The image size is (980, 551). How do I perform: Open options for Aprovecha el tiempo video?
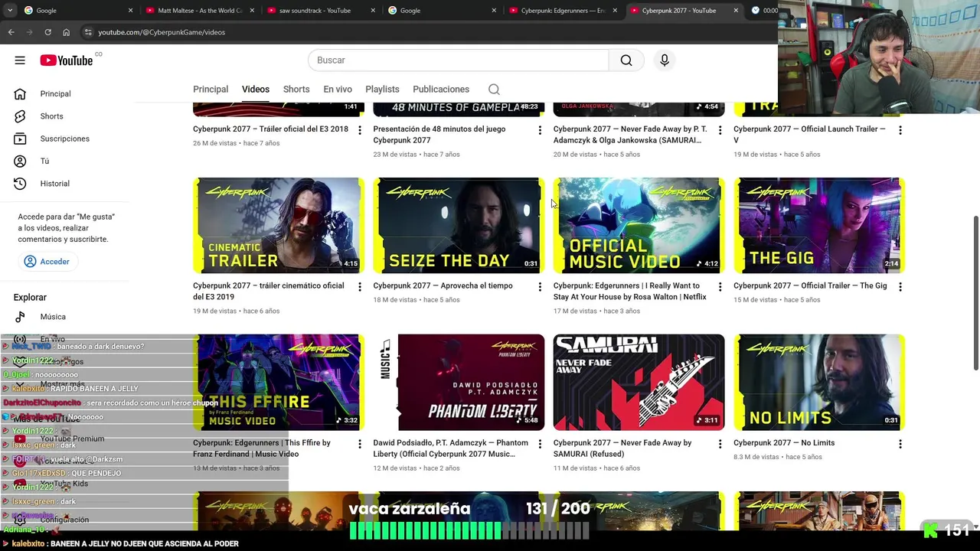(x=540, y=287)
